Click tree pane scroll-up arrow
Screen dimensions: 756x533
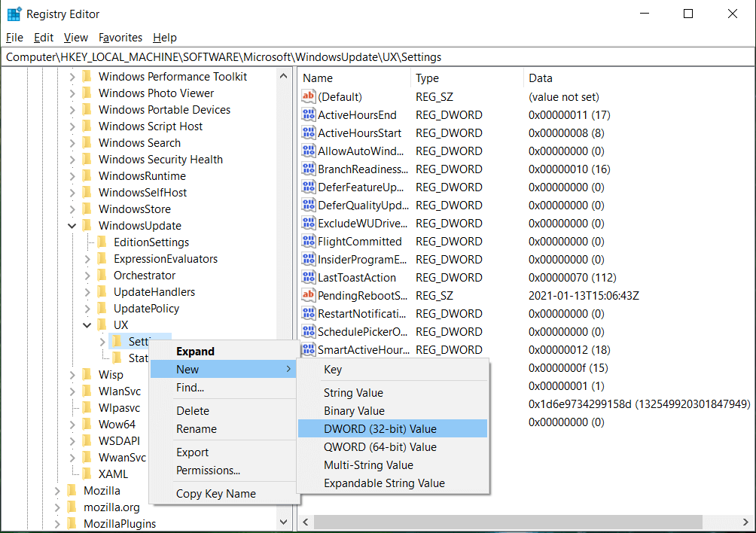tap(283, 76)
